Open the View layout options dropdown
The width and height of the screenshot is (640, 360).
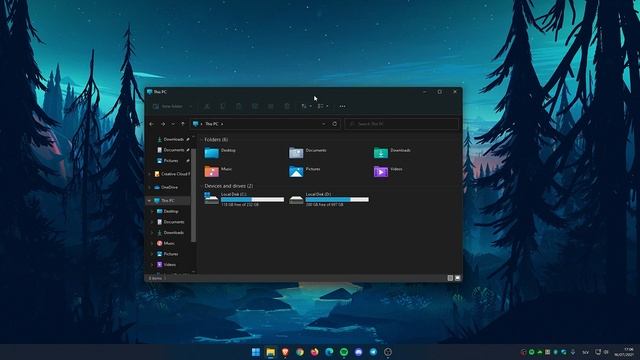click(x=323, y=107)
